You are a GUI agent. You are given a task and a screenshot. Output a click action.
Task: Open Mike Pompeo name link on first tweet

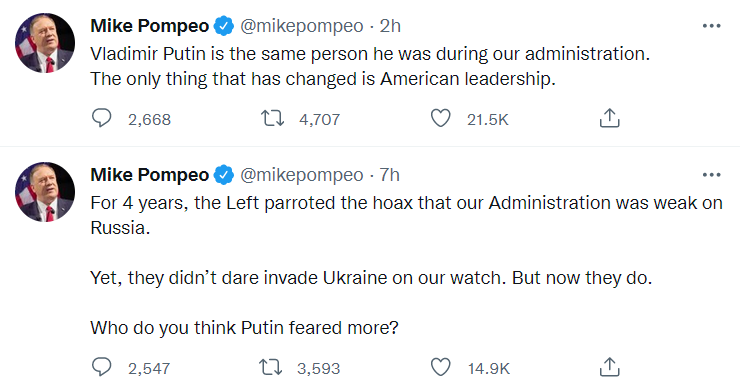tap(150, 26)
